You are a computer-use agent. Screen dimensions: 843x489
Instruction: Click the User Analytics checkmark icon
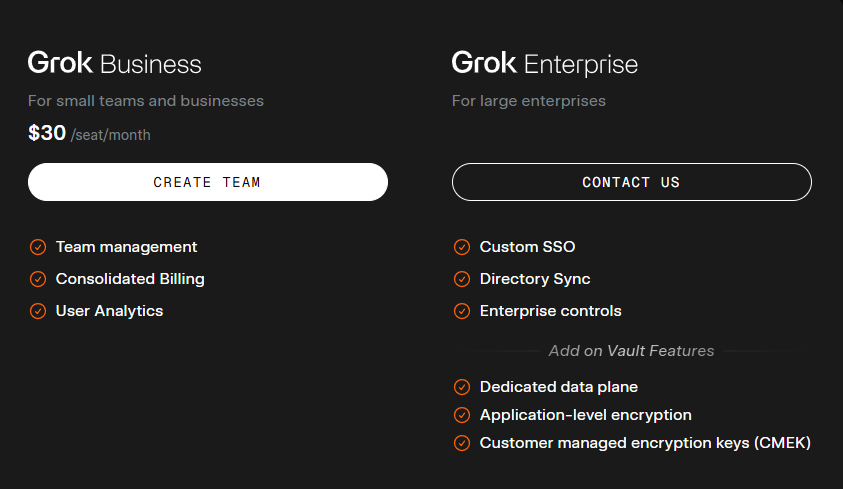pos(38,311)
